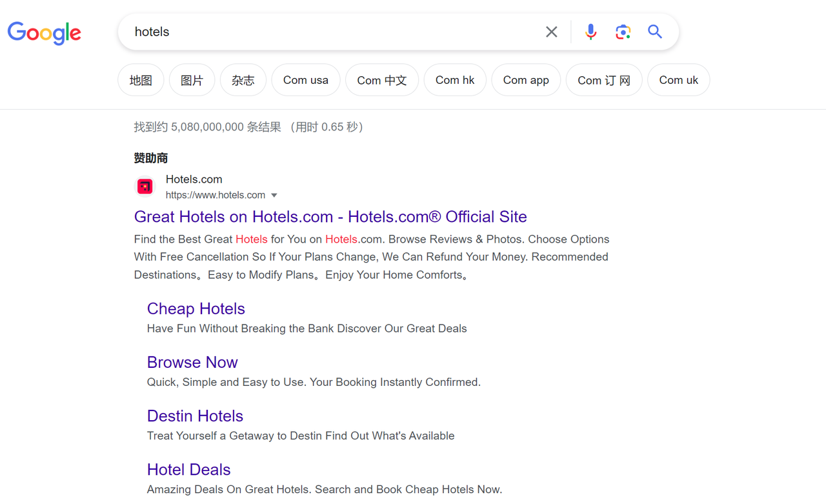Image resolution: width=826 pixels, height=504 pixels.
Task: Open the 杂志 filter chip
Action: 243,79
